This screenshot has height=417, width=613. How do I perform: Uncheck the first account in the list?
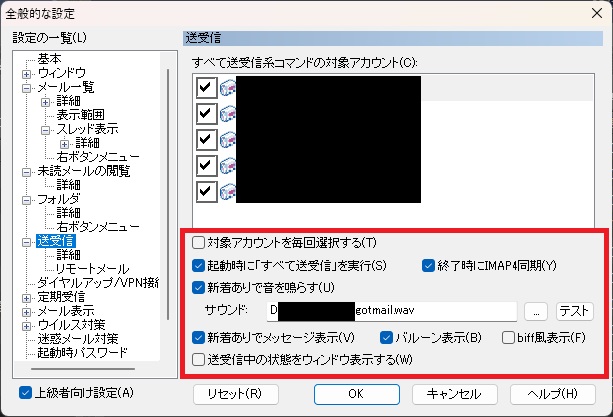(x=206, y=88)
